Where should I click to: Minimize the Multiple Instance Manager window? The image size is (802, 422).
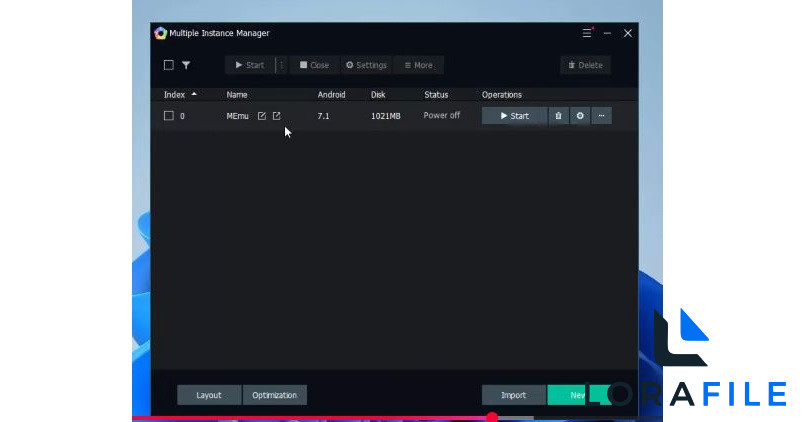coord(607,33)
